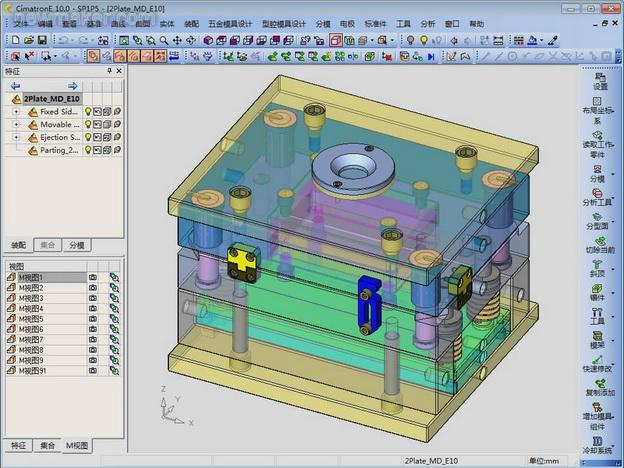624x468 pixels.
Task: Click the sketcher pencil icon
Action: pyautogui.click(x=451, y=57)
